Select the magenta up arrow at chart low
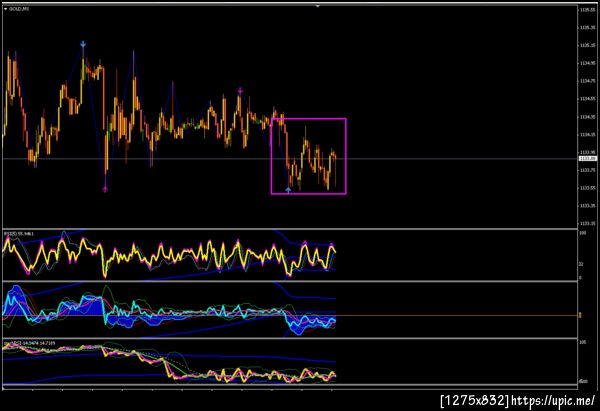600x411 pixels. 105,189
